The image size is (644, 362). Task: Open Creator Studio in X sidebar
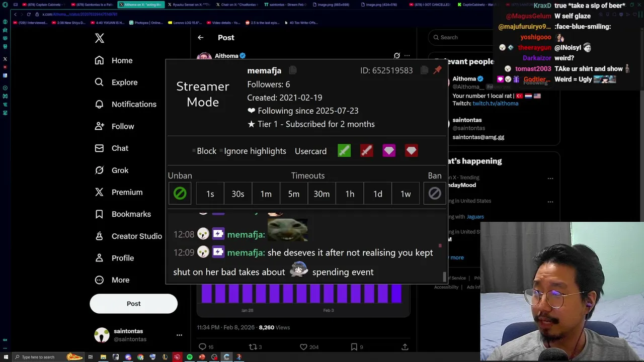pyautogui.click(x=128, y=236)
